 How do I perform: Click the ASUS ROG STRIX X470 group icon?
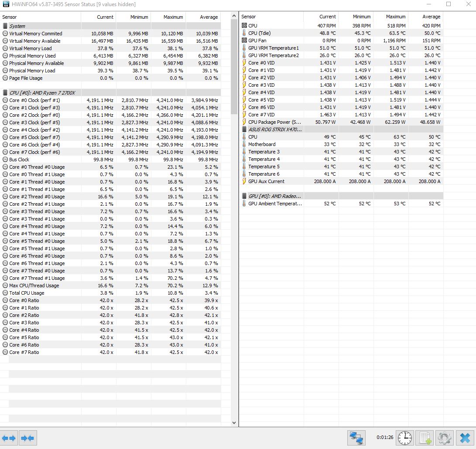click(244, 129)
